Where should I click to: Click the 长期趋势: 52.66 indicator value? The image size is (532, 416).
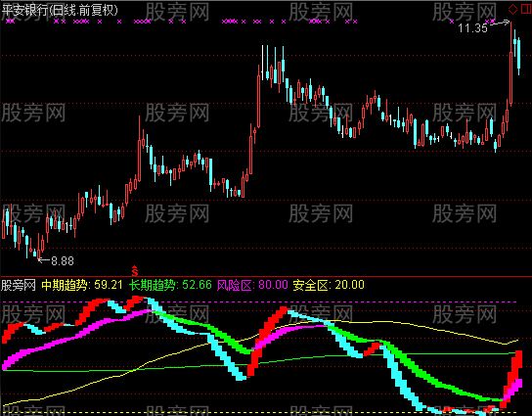click(x=170, y=285)
